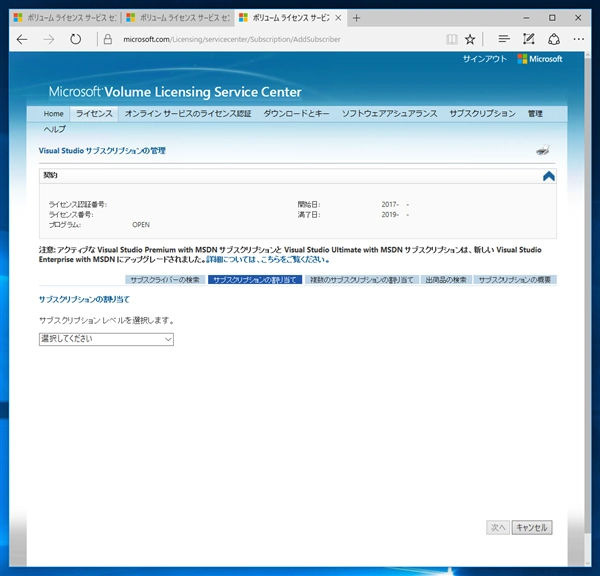Select the highlighted サブスクリプションの割り当て tab

click(255, 280)
